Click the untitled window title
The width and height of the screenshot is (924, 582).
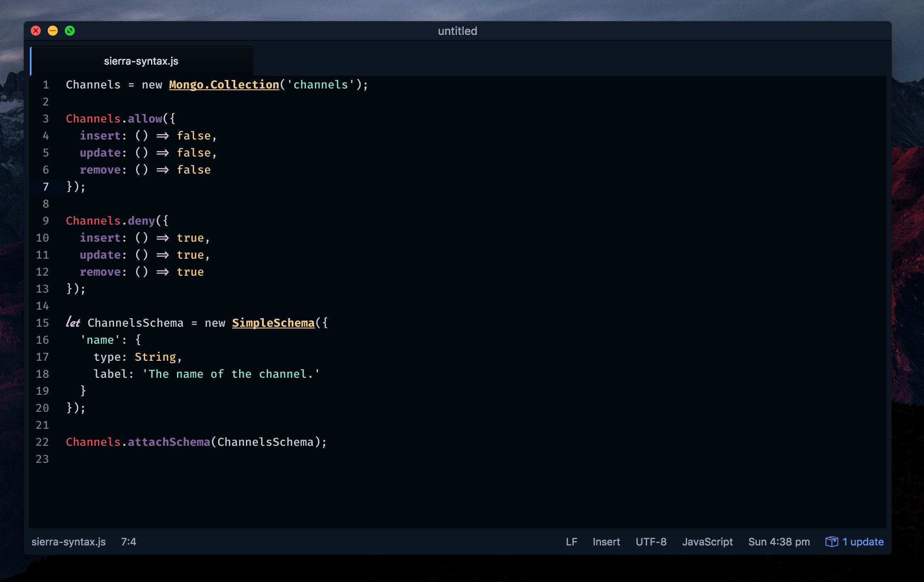(457, 31)
